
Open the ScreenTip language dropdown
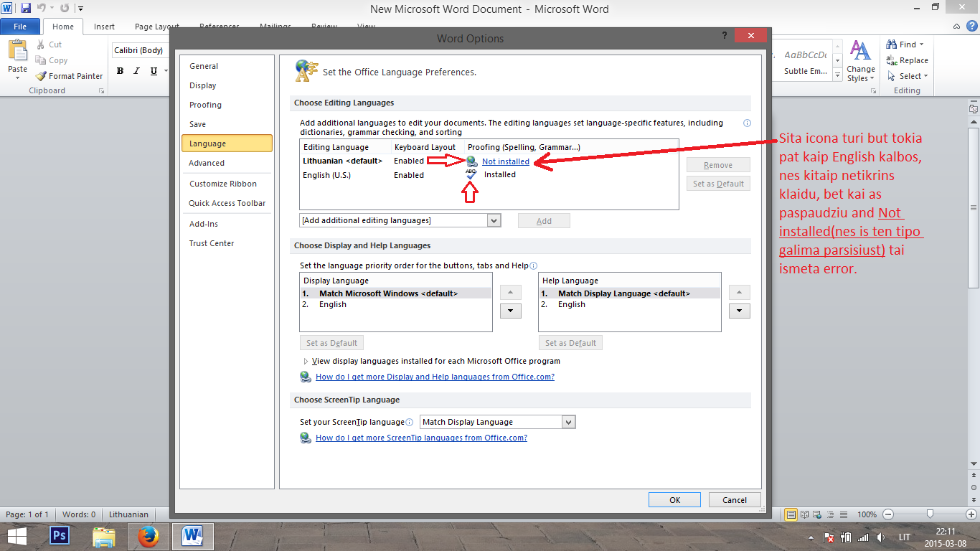(497, 422)
